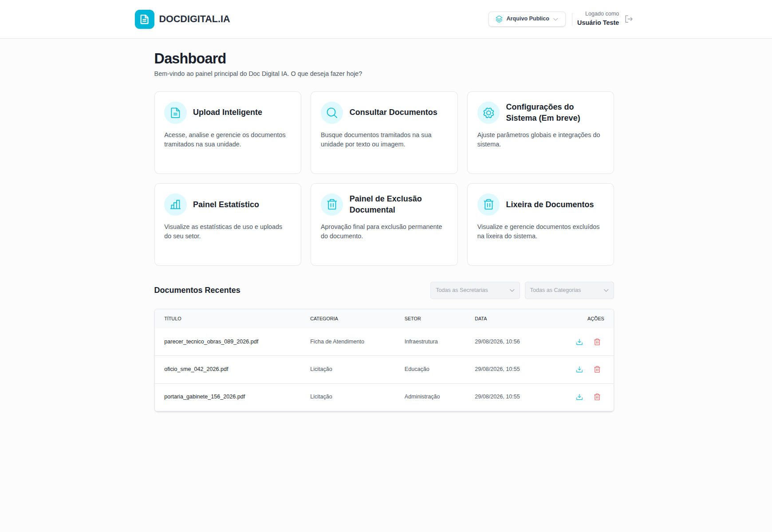Click the Upload Inteligente document icon
Screen dimensions: 772x532
[175, 113]
